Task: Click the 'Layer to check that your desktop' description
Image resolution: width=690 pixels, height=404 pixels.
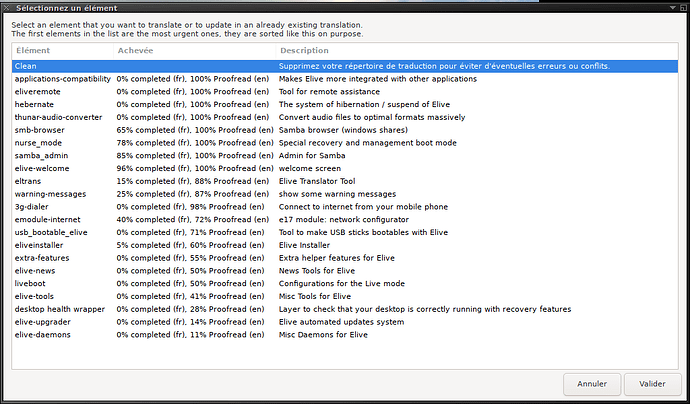Action: pyautogui.click(x=344, y=309)
